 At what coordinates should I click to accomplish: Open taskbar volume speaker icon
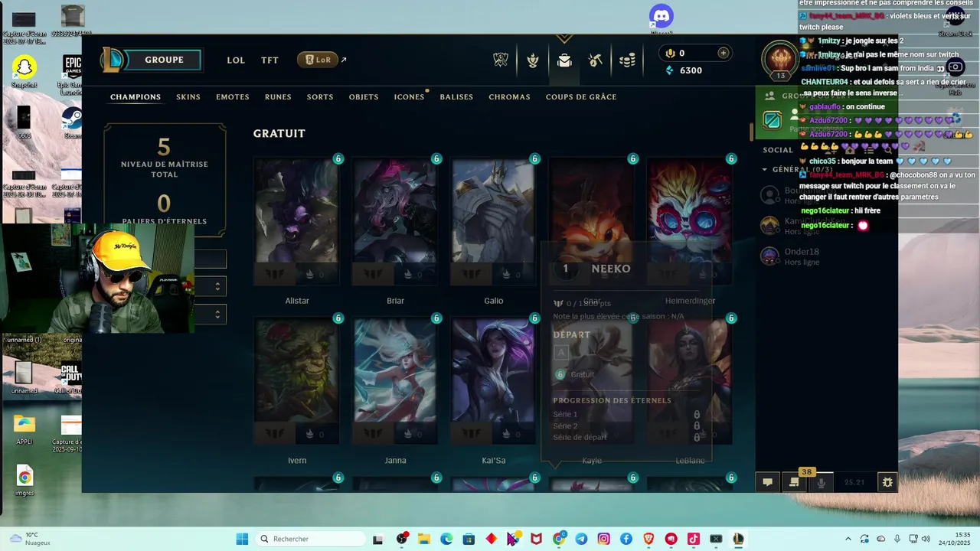[x=926, y=539]
